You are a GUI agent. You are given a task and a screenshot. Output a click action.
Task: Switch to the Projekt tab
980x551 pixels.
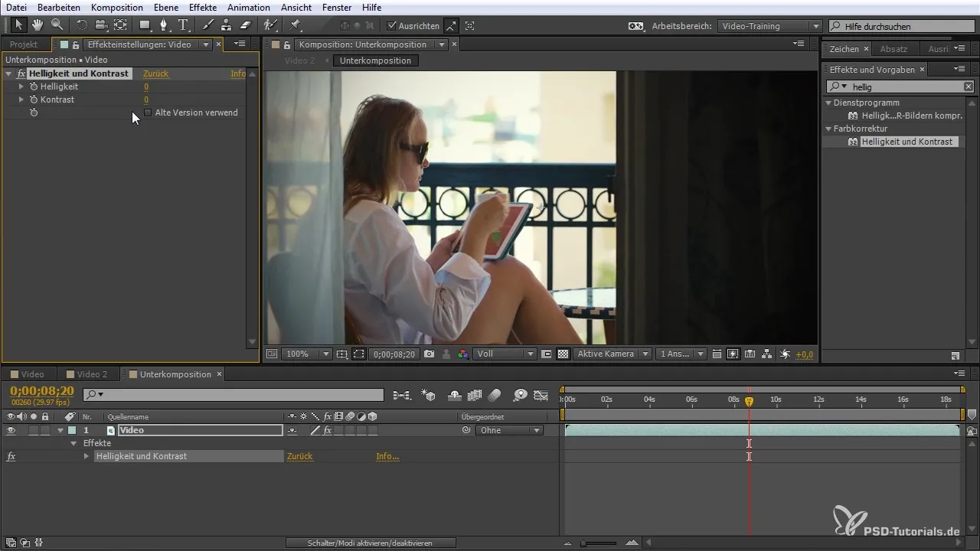[x=24, y=44]
